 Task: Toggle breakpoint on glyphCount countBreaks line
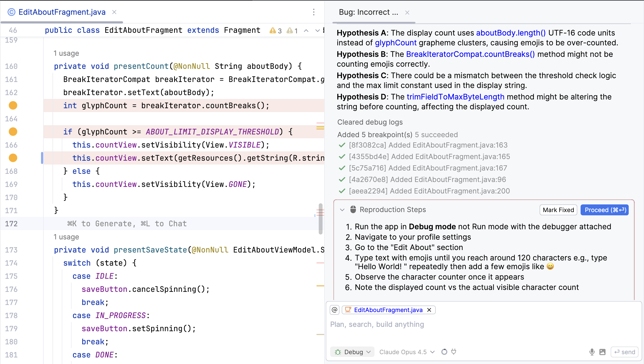13,105
